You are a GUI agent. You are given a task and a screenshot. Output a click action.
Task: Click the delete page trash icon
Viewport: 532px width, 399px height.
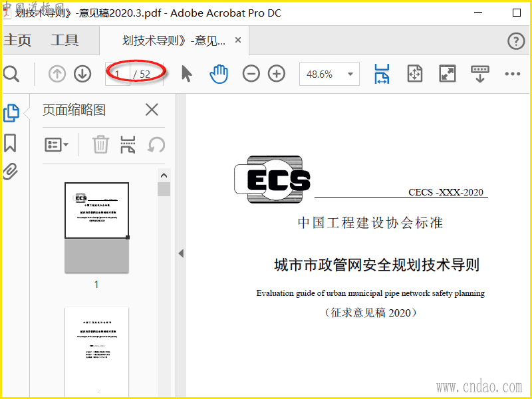coord(101,144)
